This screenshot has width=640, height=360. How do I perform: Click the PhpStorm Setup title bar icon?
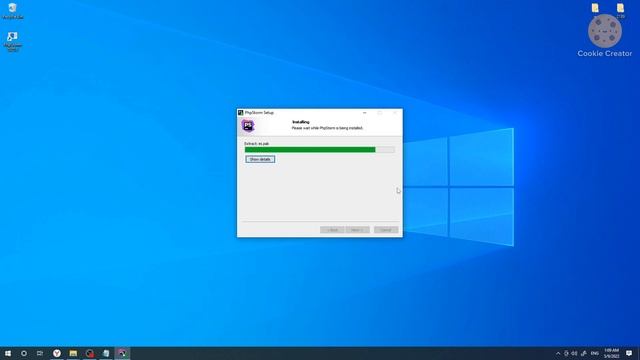point(240,113)
